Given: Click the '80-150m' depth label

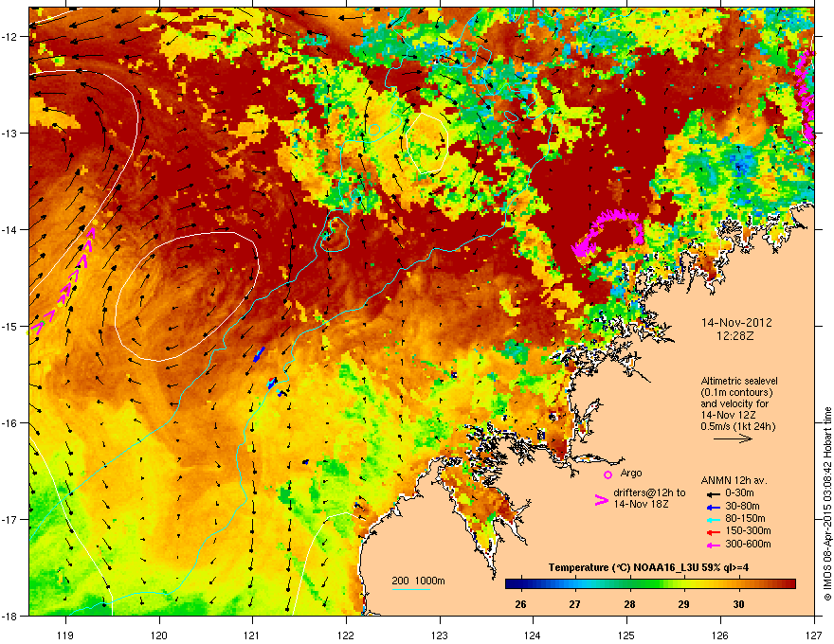Looking at the screenshot, I should 745,519.
